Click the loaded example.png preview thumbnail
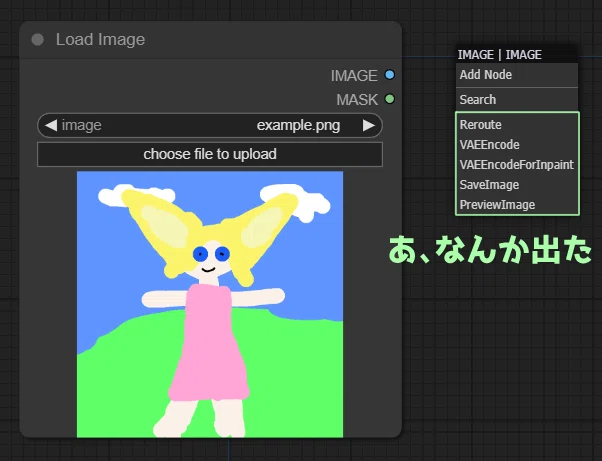Screen dimensions: 602x461 click(210, 304)
